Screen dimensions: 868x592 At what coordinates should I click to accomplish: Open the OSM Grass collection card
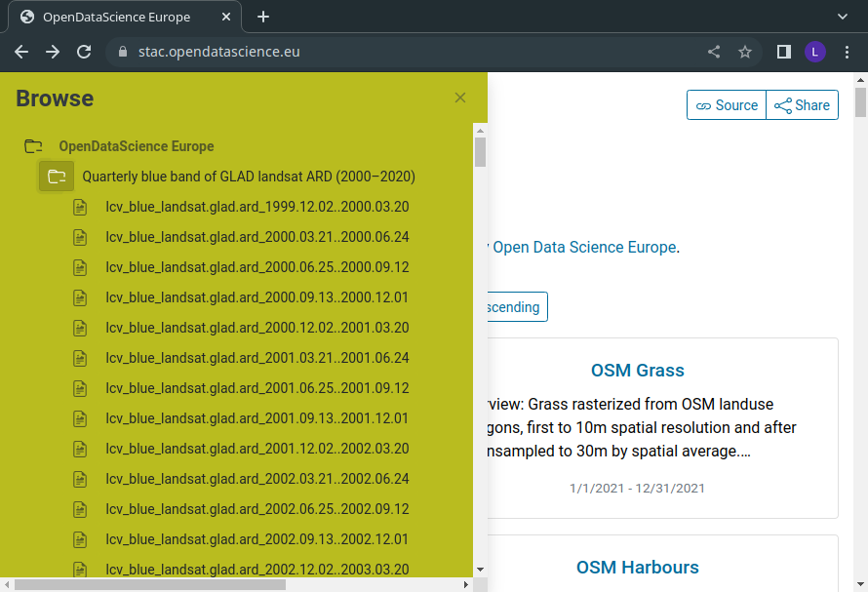[638, 370]
